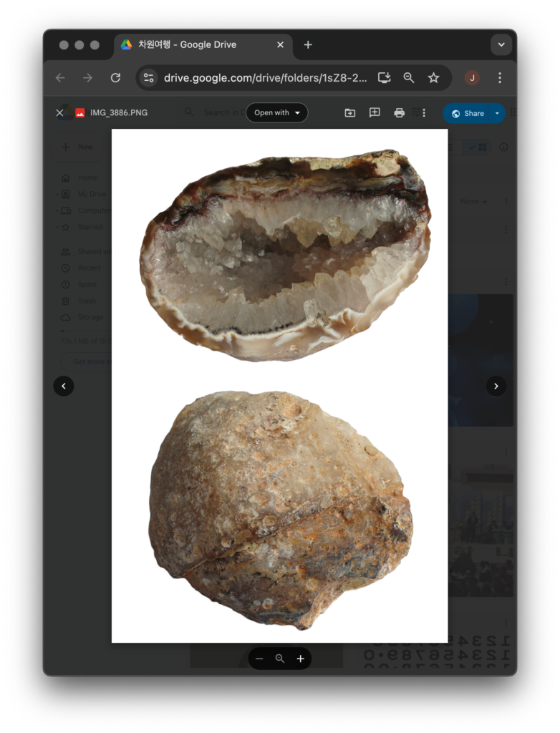
Task: Reset zoom with magnifier icon
Action: (280, 659)
